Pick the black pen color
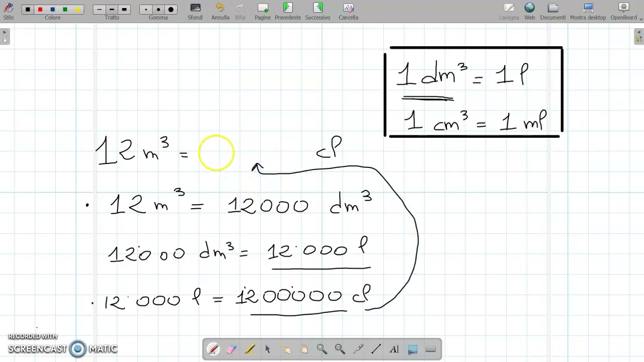Image resolution: width=644 pixels, height=362 pixels. pyautogui.click(x=28, y=10)
